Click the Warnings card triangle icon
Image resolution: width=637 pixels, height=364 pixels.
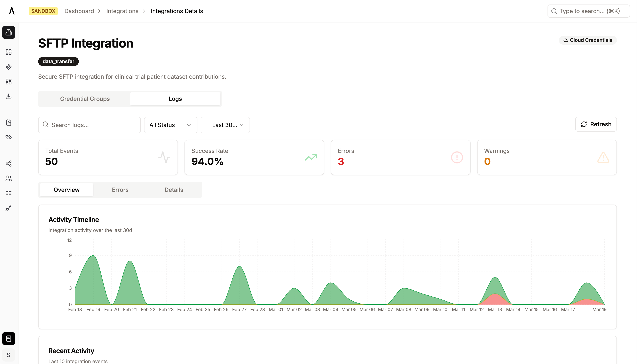(x=603, y=157)
